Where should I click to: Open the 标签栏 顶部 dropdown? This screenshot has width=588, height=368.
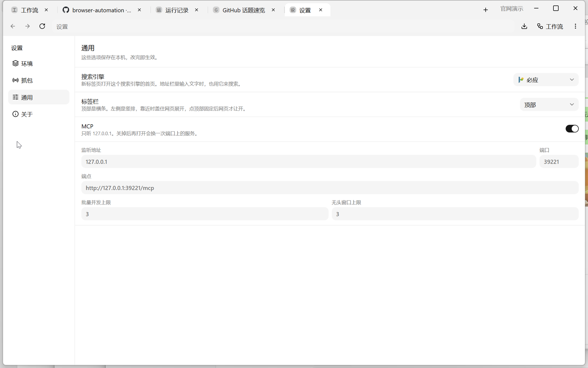point(549,105)
